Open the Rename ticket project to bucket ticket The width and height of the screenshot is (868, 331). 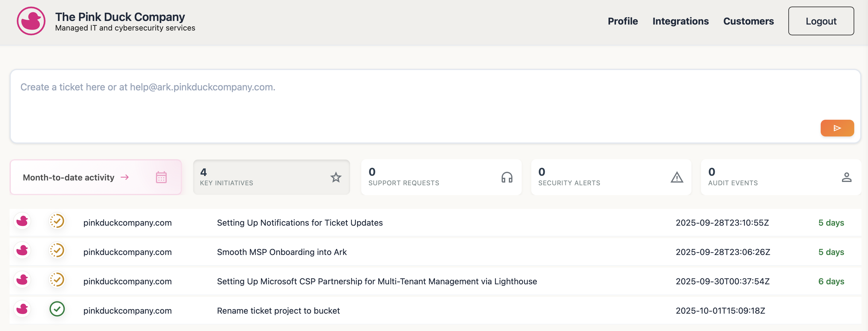[x=278, y=311]
